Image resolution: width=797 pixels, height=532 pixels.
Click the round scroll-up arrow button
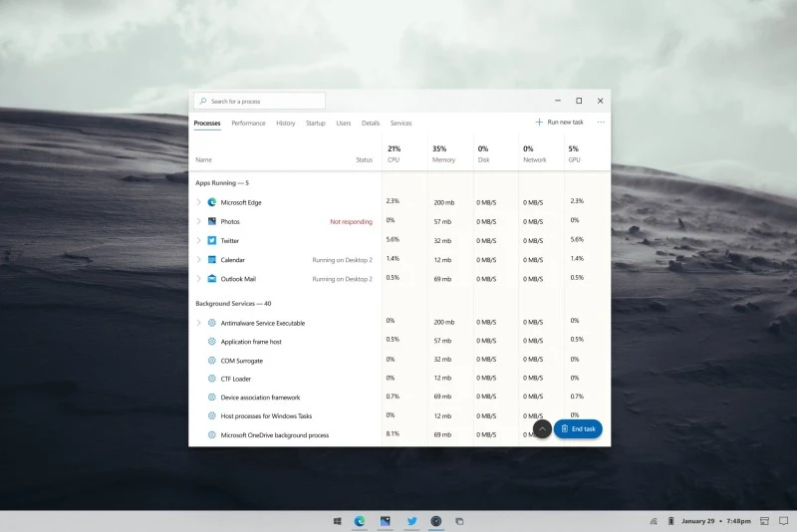tap(541, 428)
